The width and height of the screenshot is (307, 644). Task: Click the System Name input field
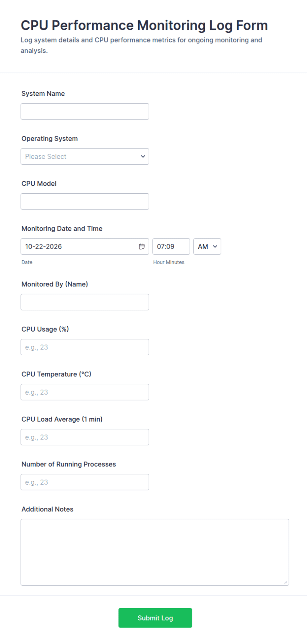tap(85, 112)
